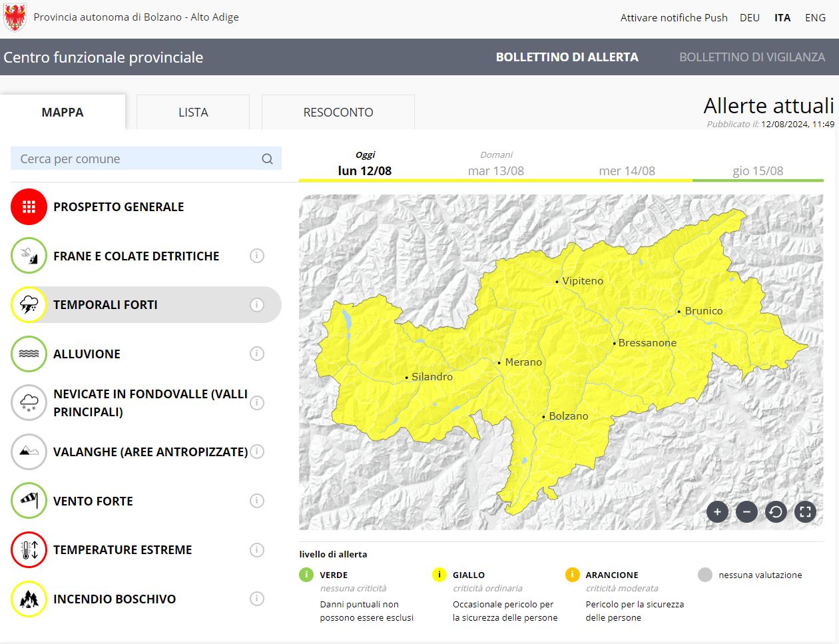Select forecast day mar 13/08
This screenshot has width=839, height=644.
pos(496,170)
